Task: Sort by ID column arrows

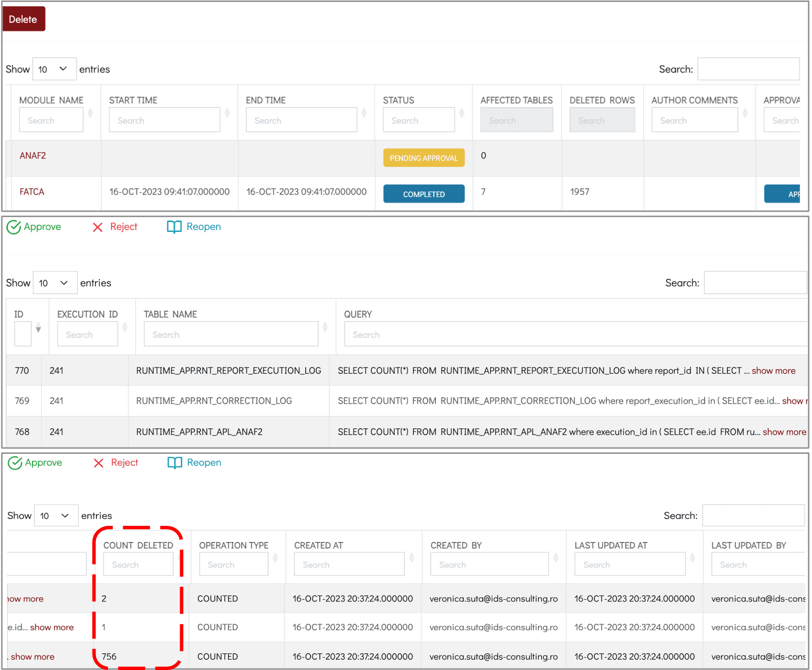Action: (38, 327)
